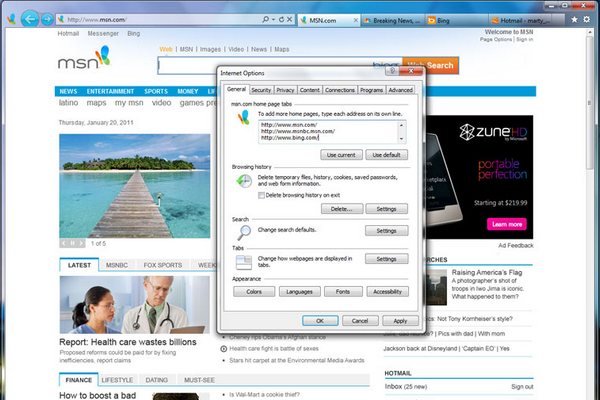
Task: Close the MSN.com tab with its X
Action: pos(355,20)
